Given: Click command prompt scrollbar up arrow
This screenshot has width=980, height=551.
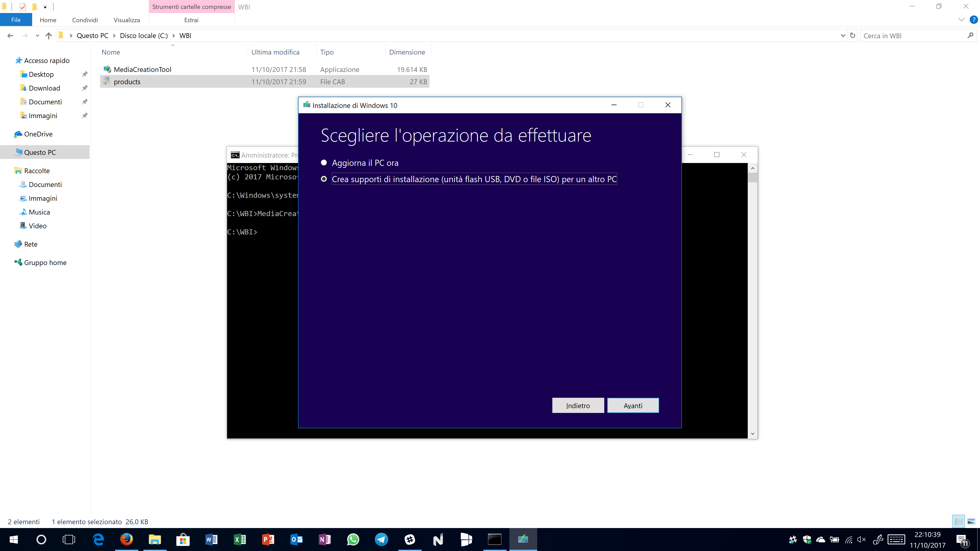Looking at the screenshot, I should 753,168.
